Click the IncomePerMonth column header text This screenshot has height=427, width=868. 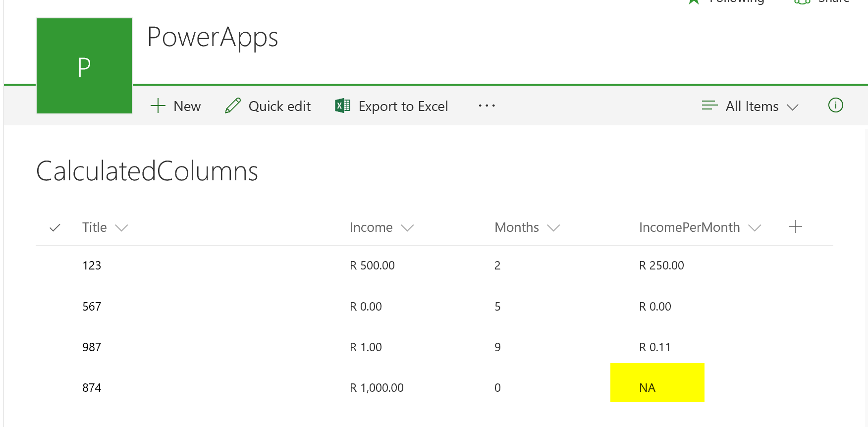[690, 227]
